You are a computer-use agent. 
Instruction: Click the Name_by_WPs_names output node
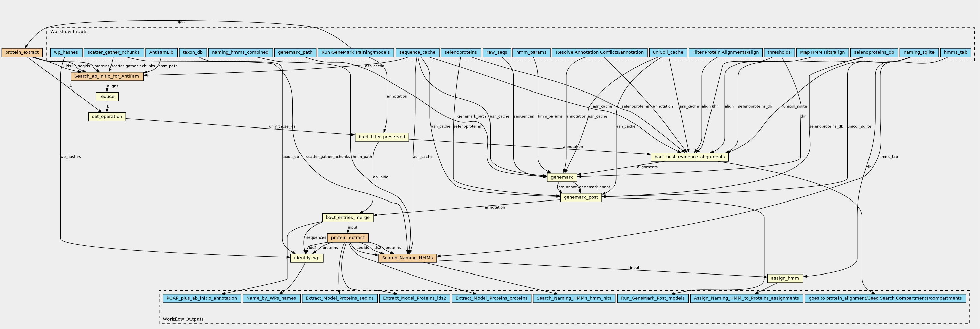271,298
